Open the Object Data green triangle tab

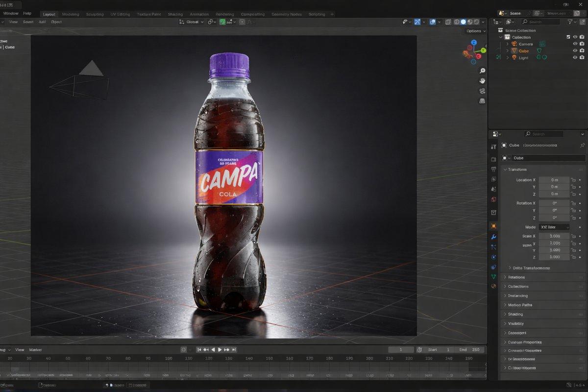pos(494,277)
